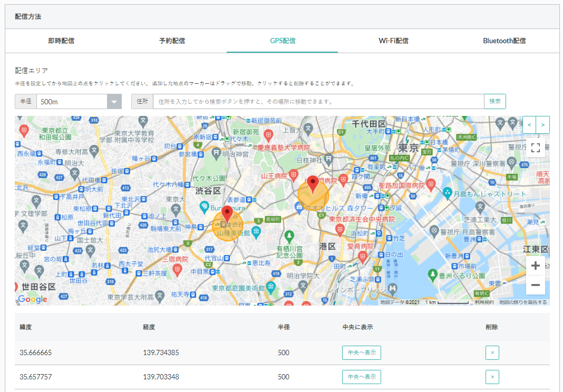The height and width of the screenshot is (392, 563).
Task: Click the 配信方法 panel title
Action: (x=28, y=17)
